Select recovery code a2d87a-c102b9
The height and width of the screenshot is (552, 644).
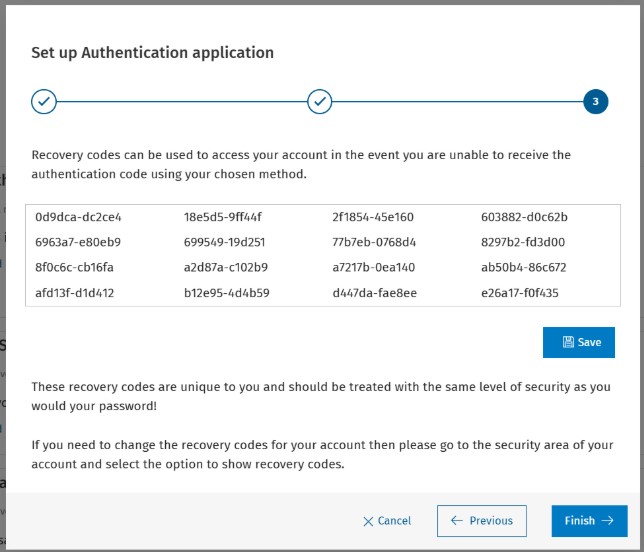(225, 267)
